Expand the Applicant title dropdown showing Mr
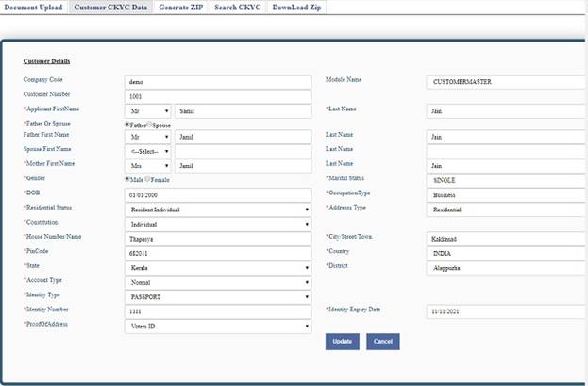This screenshot has height=386, width=588. tap(147, 110)
